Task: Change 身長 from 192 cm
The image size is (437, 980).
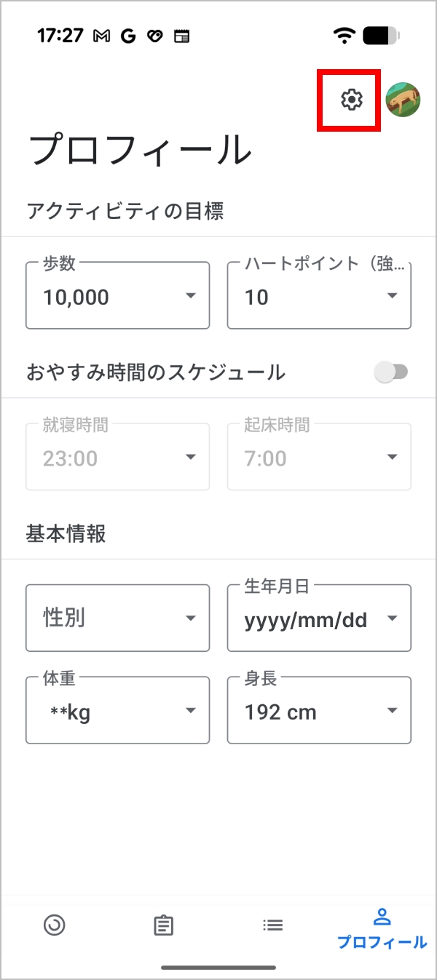Action: (319, 711)
